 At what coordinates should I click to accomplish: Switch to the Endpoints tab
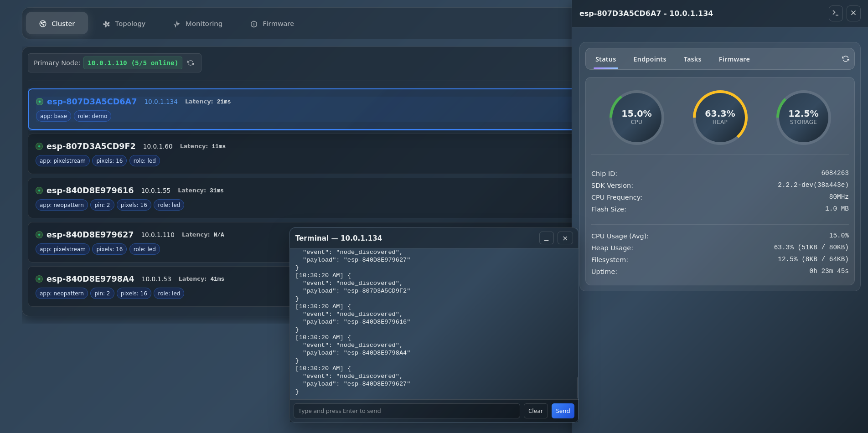point(649,59)
